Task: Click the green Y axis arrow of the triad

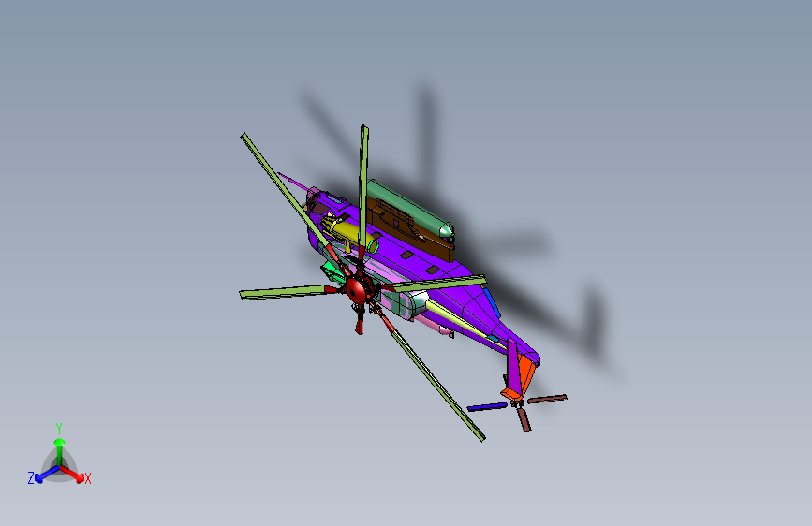Action: click(x=60, y=451)
